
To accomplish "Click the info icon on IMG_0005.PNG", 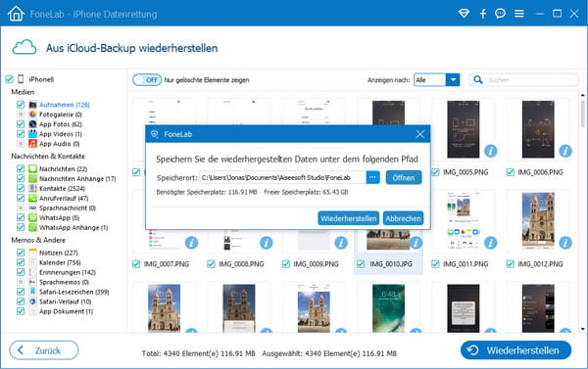I will point(491,151).
